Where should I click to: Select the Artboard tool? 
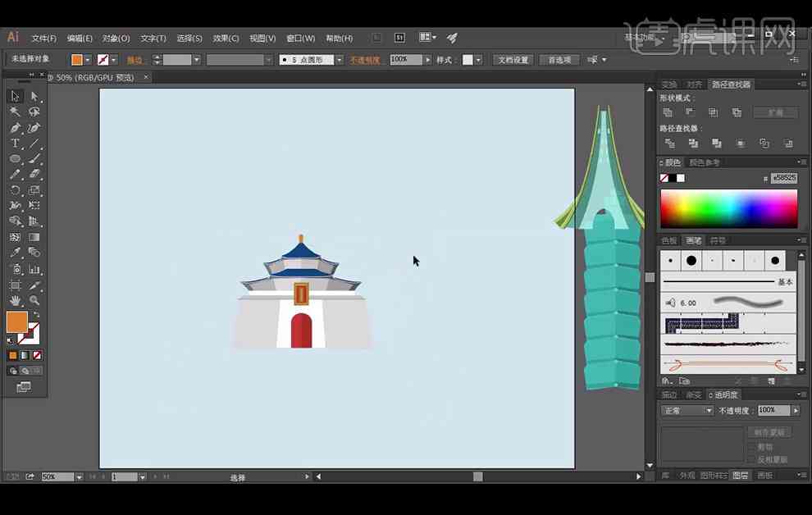coord(15,285)
